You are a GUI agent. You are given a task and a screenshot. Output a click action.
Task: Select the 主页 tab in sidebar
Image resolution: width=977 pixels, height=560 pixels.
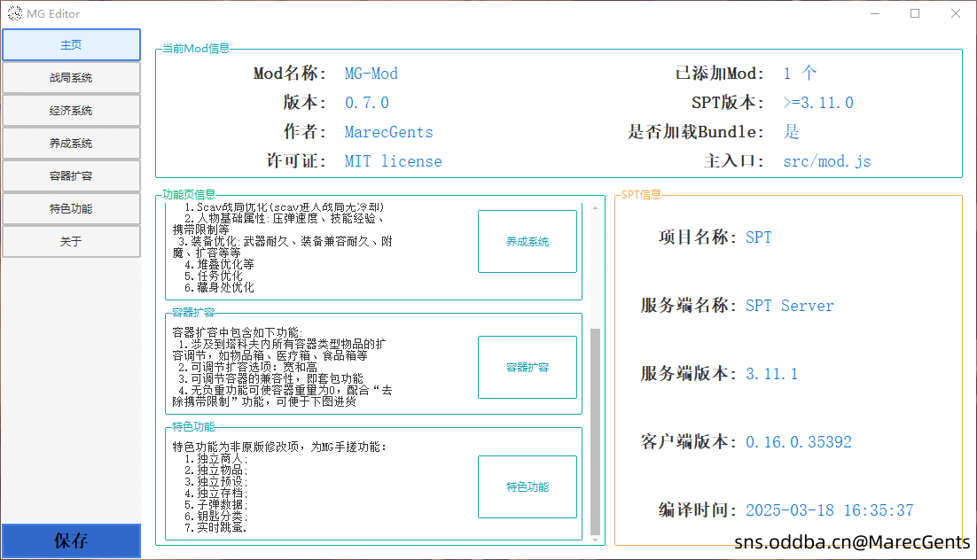coord(71,45)
